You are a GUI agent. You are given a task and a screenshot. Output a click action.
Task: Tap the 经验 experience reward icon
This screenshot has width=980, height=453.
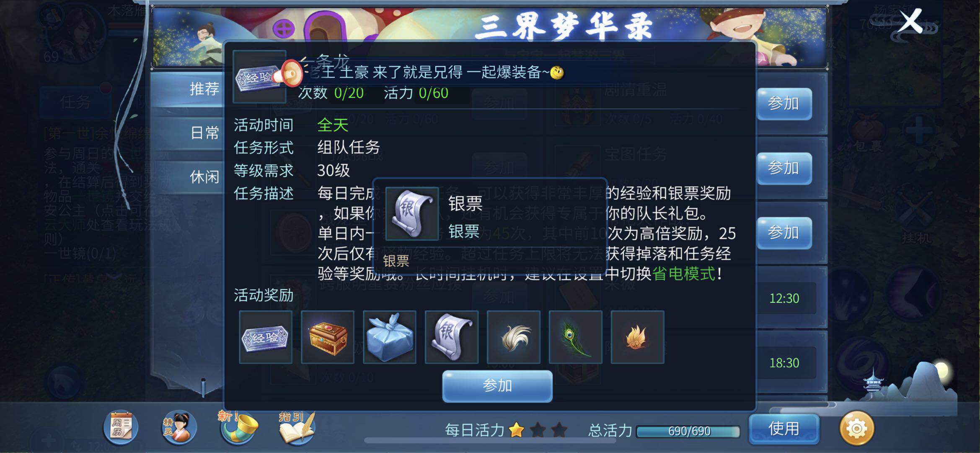pyautogui.click(x=265, y=337)
